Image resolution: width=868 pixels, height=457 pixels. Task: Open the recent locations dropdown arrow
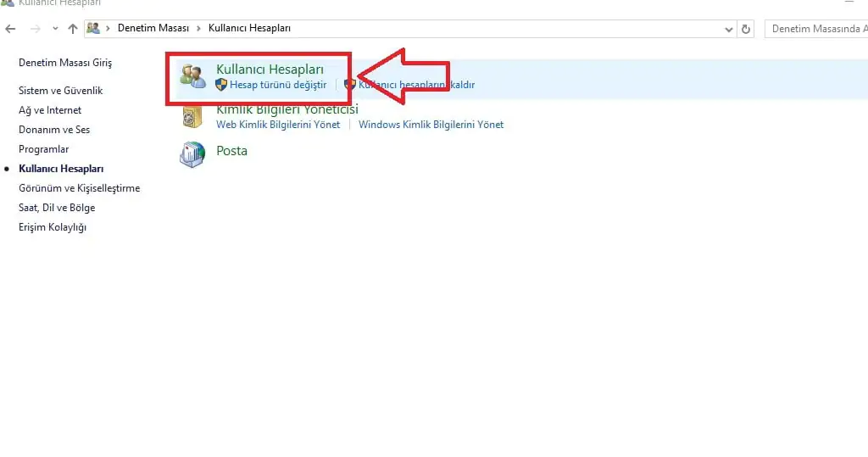(x=55, y=29)
